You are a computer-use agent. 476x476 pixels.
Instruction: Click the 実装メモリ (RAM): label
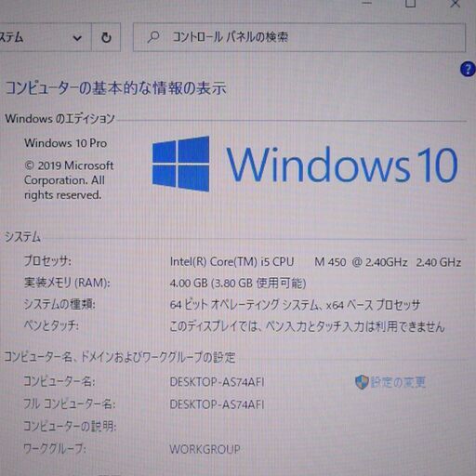click(67, 283)
